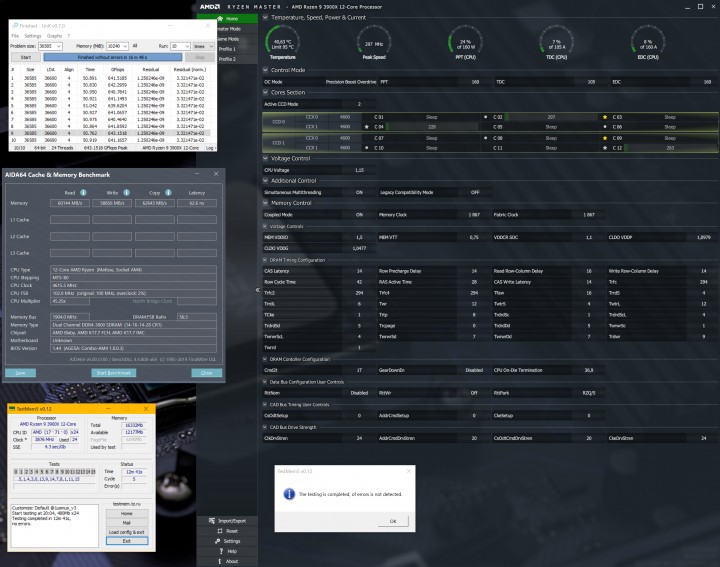Viewport: 720px width, 567px height.
Task: Open the ? help menu in LinX
Action: click(69, 36)
